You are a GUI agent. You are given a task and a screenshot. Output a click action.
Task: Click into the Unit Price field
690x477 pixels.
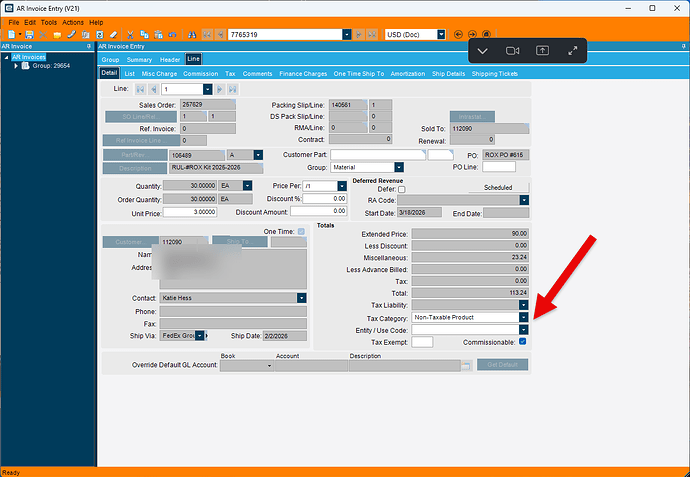[x=190, y=212]
